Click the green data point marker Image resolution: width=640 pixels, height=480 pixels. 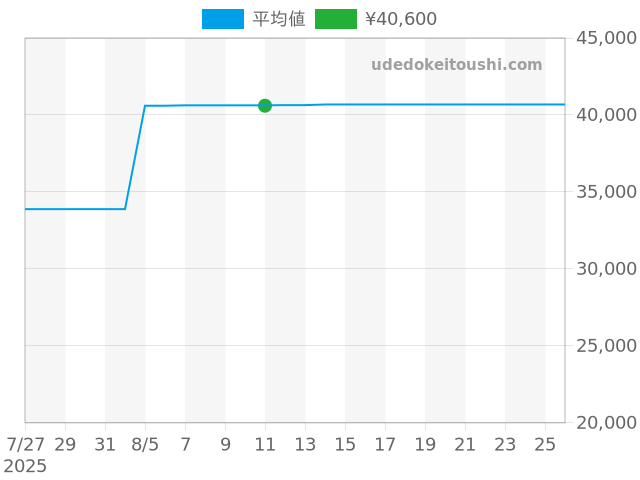point(265,105)
